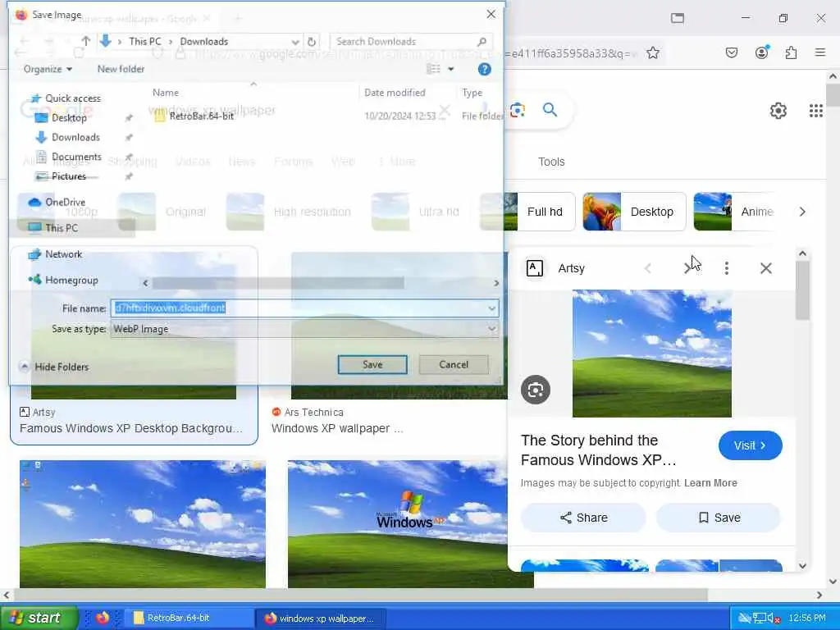Open Pictures in navigation pane
840x630 pixels.
[x=69, y=176]
